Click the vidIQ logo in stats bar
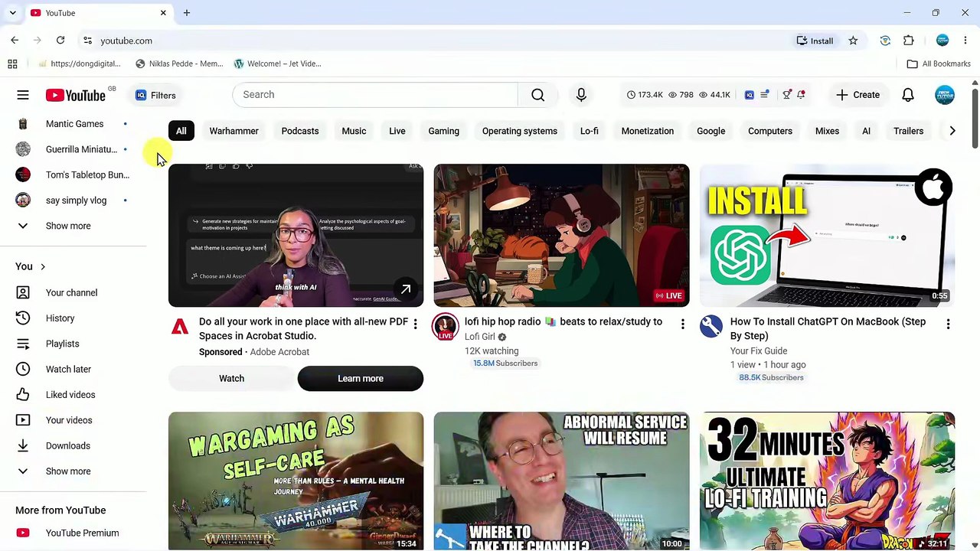Screen dimensions: 980x551 tap(749, 95)
